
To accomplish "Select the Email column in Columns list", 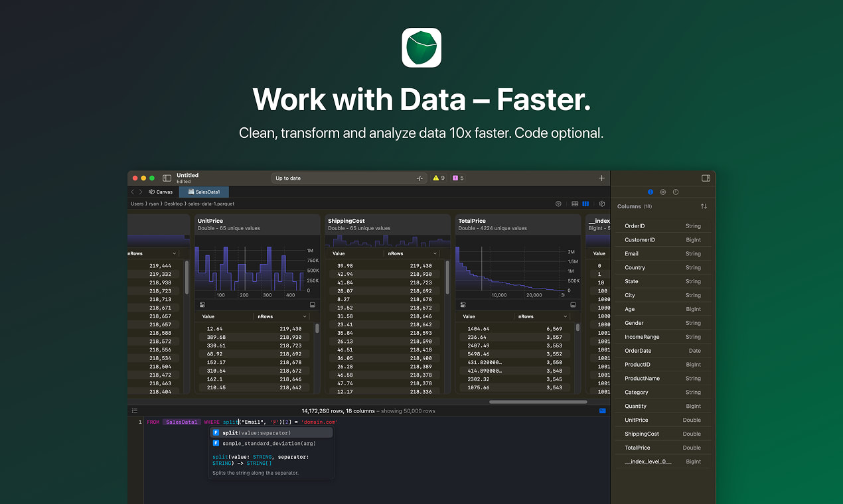I will click(x=662, y=253).
